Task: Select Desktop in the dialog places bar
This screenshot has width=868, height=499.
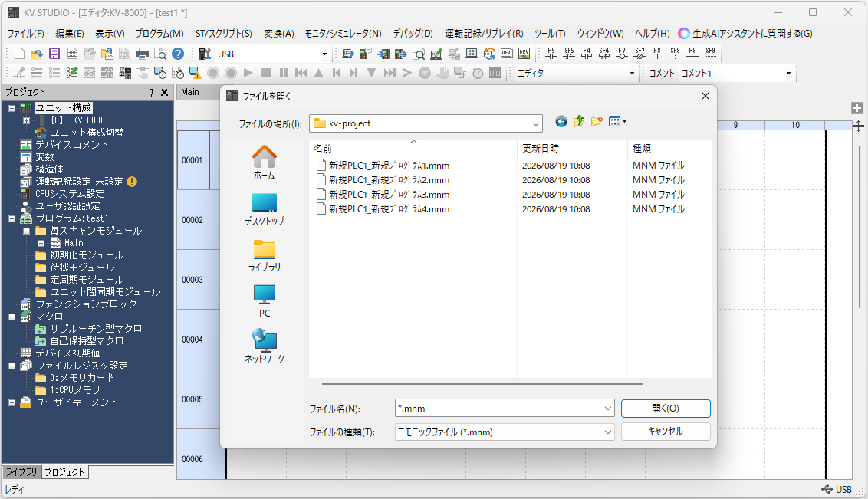Action: [x=264, y=210]
